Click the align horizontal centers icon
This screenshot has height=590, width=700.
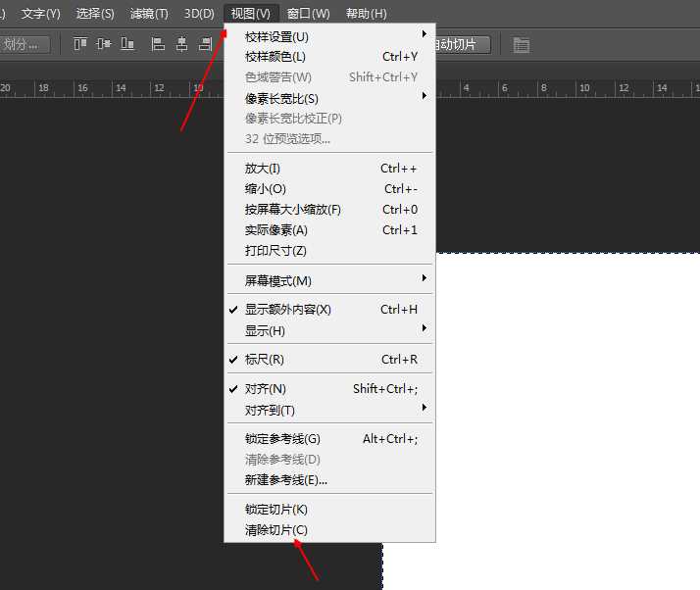pyautogui.click(x=181, y=44)
